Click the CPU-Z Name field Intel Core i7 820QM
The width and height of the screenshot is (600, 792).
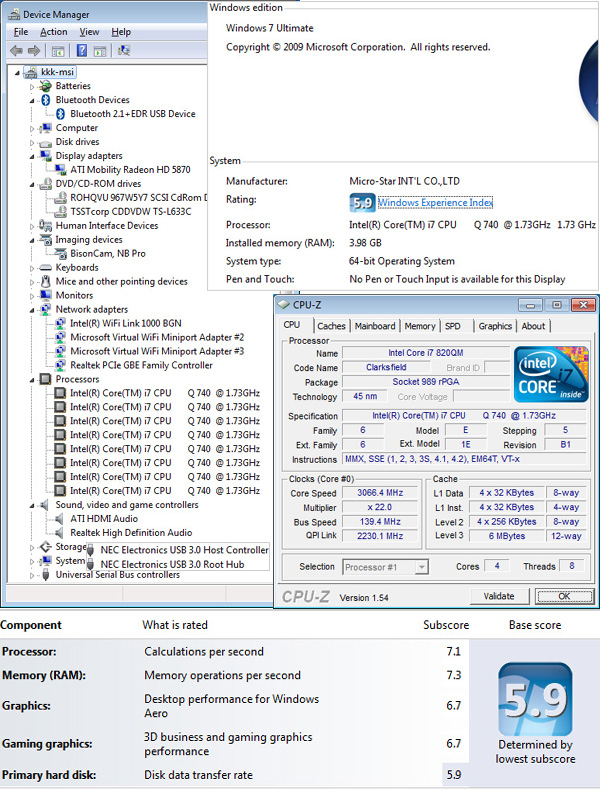point(426,353)
